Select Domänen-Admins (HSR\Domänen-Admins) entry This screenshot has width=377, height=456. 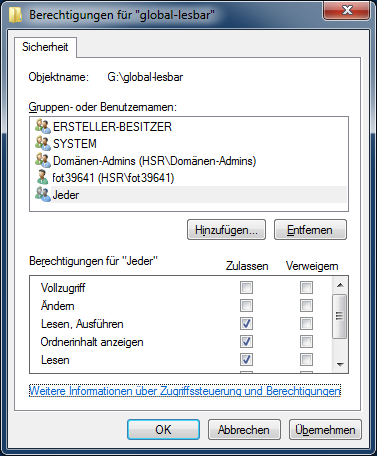click(x=189, y=160)
